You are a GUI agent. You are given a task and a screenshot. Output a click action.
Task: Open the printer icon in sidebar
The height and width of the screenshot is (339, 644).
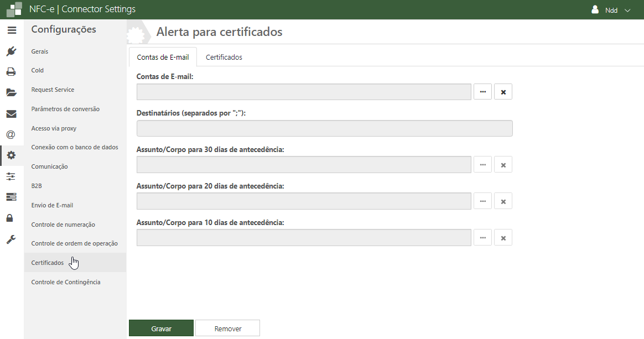(12, 72)
